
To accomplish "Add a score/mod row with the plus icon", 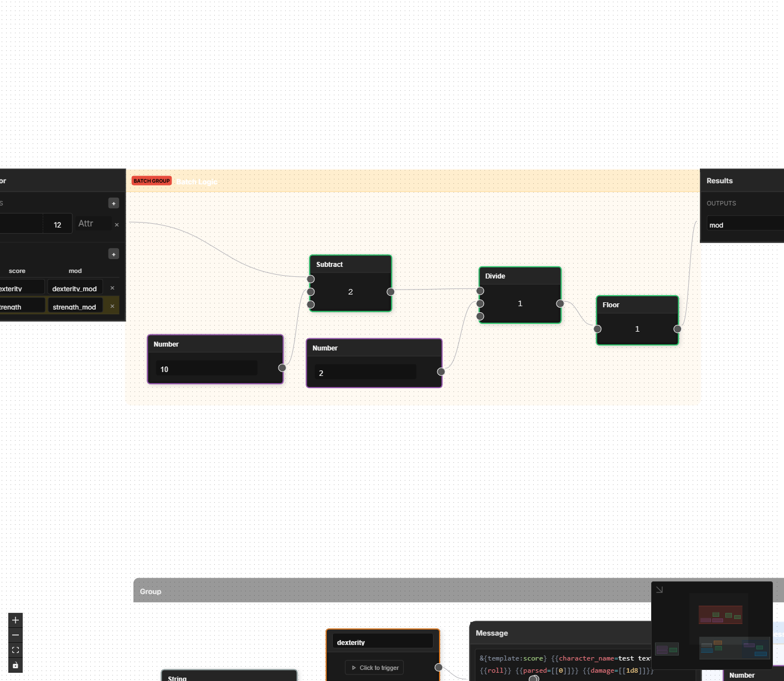I will click(x=114, y=254).
